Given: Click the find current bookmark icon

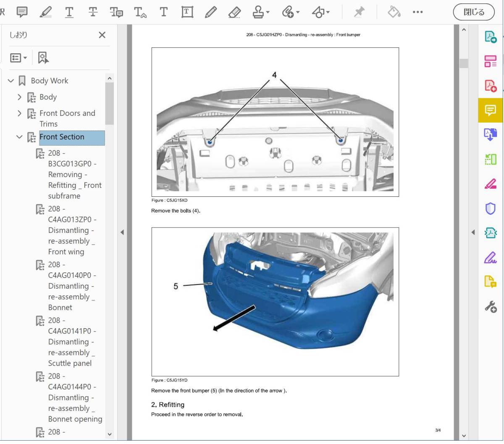Looking at the screenshot, I should pyautogui.click(x=43, y=57).
